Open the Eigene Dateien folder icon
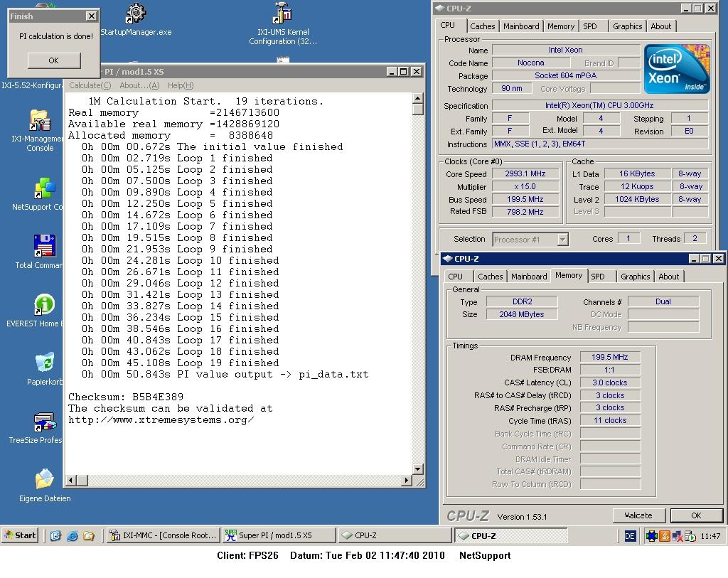The height and width of the screenshot is (578, 728). 45,480
